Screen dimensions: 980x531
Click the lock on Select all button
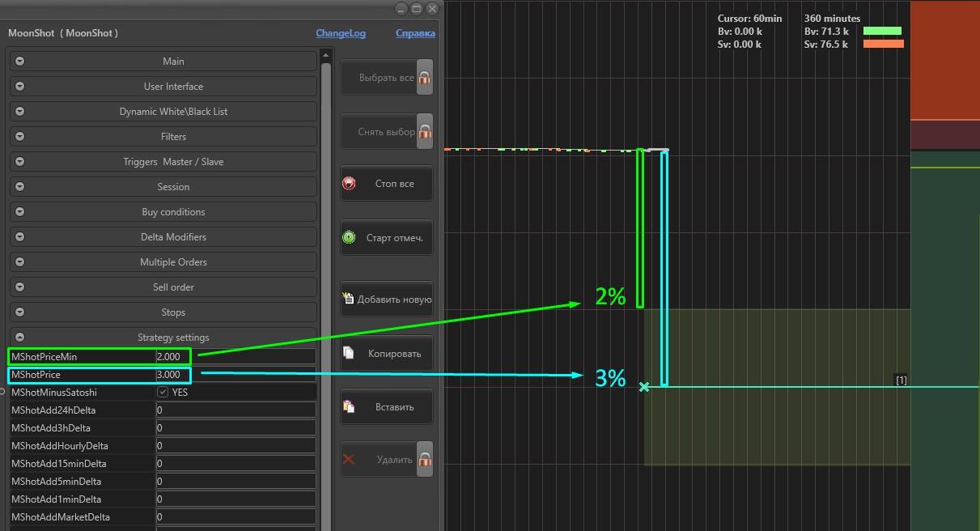424,78
